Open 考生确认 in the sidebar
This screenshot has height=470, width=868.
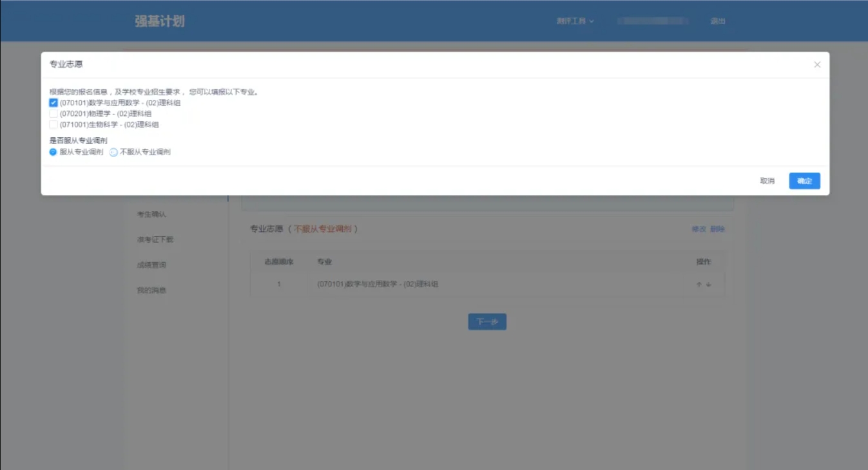pyautogui.click(x=151, y=214)
